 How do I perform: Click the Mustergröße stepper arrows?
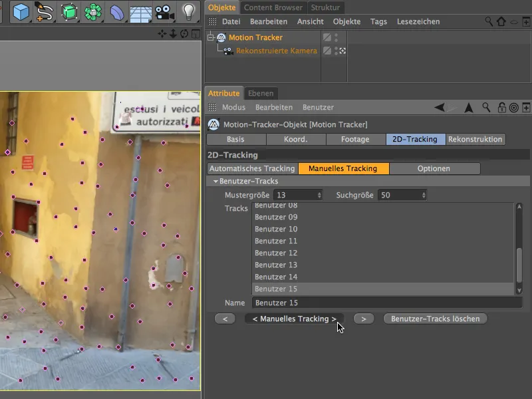pos(319,195)
